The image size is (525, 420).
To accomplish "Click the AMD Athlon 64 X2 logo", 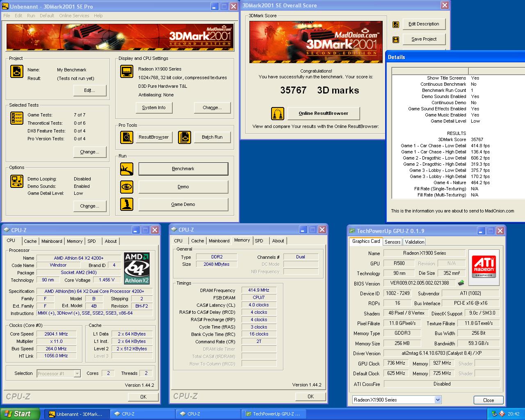I will (137, 268).
